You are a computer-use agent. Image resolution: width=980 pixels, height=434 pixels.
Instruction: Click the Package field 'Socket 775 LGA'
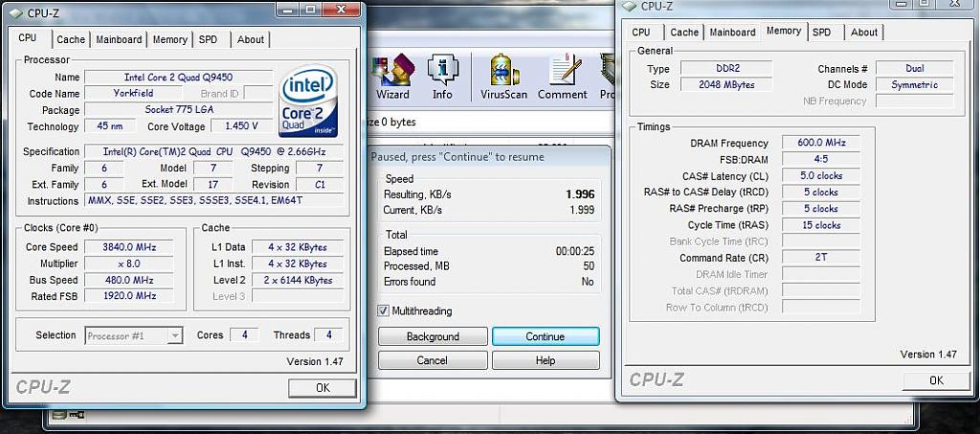pyautogui.click(x=179, y=110)
